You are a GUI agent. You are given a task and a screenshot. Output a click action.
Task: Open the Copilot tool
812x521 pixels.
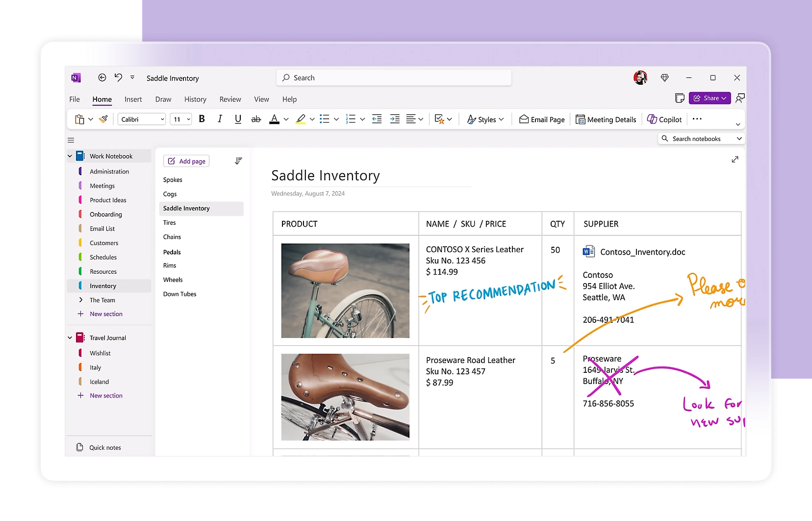coord(664,119)
